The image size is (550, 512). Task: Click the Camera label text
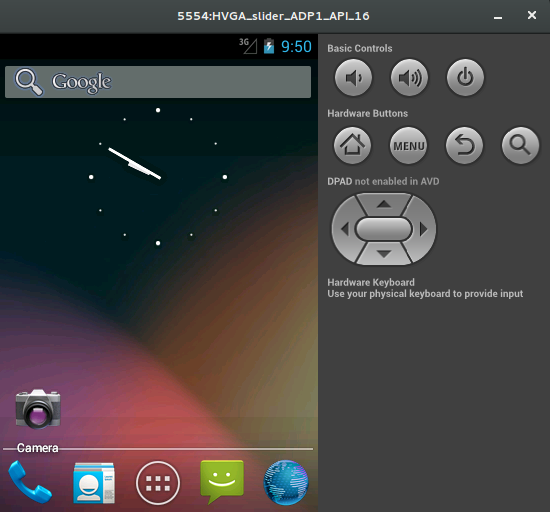tap(38, 448)
